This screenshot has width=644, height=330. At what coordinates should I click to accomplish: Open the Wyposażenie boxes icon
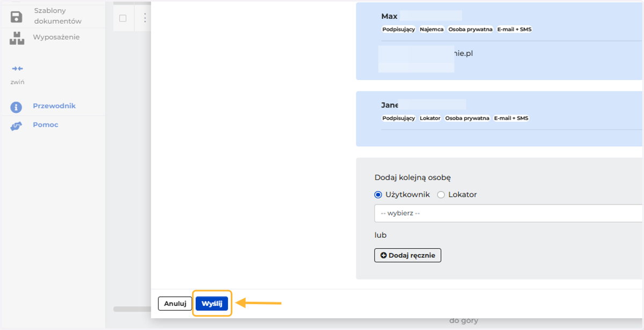coord(17,38)
